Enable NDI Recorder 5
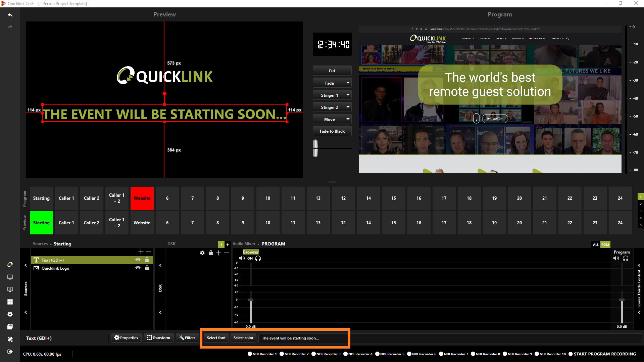The width and height of the screenshot is (644, 362). [377, 354]
